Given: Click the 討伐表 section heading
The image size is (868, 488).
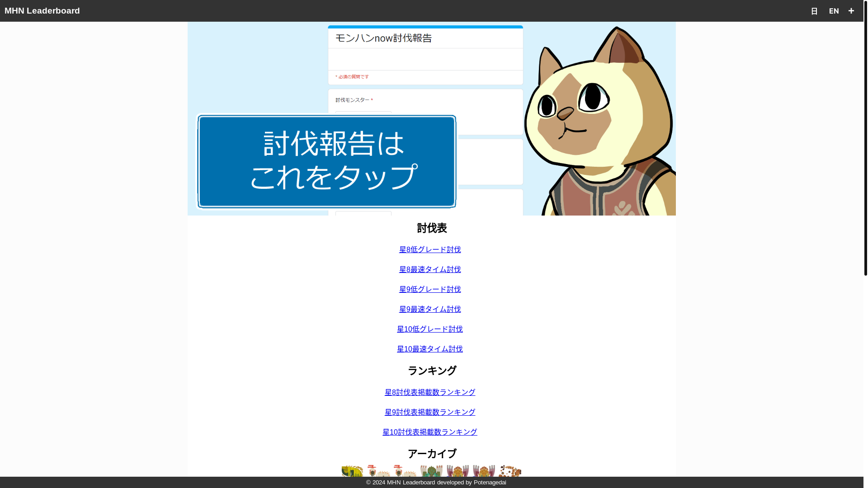Looking at the screenshot, I should (432, 228).
